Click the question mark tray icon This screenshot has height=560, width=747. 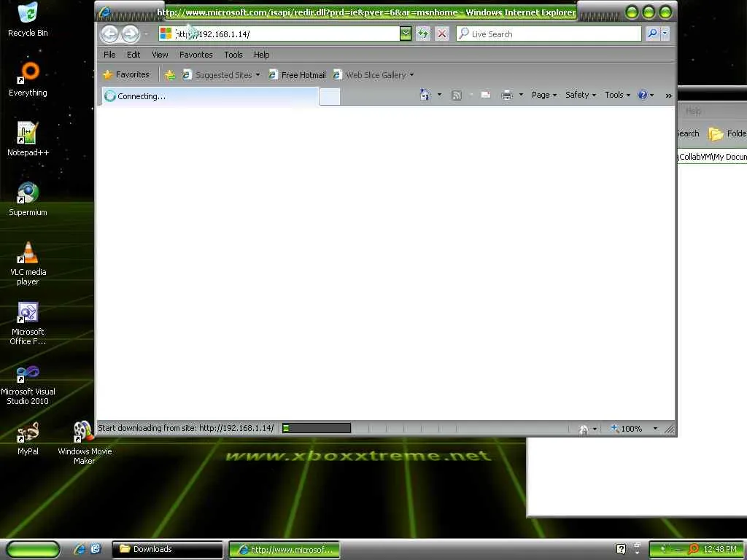[x=621, y=549]
